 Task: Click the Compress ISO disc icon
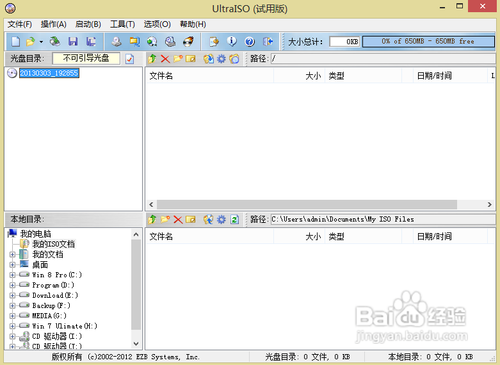tap(170, 42)
